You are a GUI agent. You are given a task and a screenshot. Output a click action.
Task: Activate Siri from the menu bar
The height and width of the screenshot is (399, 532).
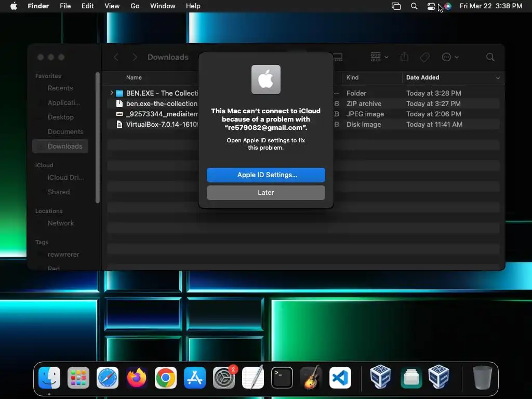tap(448, 6)
